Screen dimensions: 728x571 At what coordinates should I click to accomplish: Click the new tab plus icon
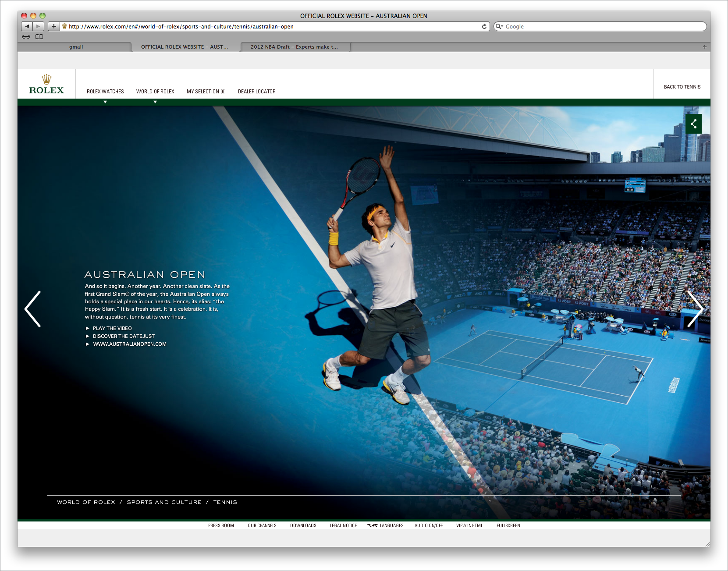(x=705, y=46)
